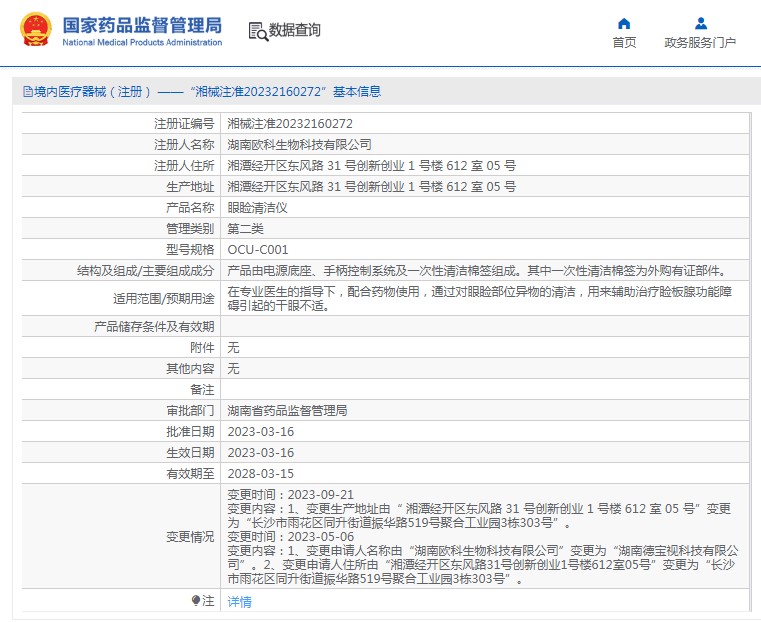Click registration number value 湘械注准20232160272
The image size is (761, 622).
pyautogui.click(x=290, y=124)
